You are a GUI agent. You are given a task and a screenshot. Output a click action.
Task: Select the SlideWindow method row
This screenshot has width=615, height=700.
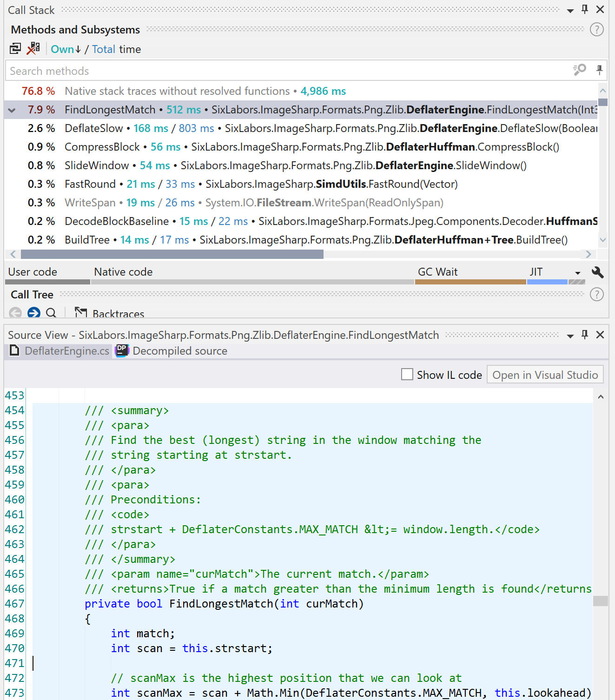[301, 165]
